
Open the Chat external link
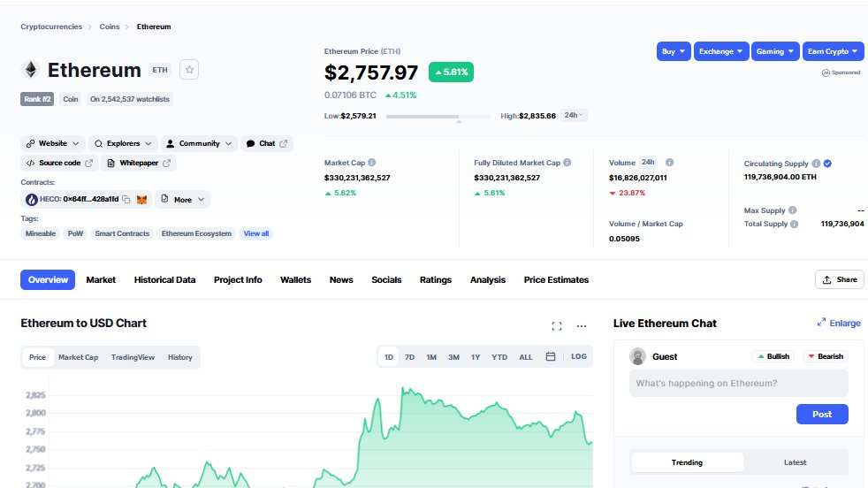tap(267, 143)
